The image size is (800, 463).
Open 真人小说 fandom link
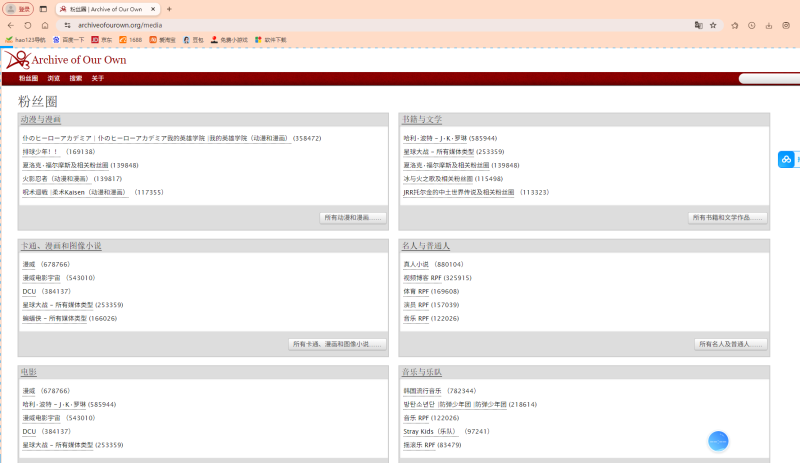pyautogui.click(x=416, y=264)
